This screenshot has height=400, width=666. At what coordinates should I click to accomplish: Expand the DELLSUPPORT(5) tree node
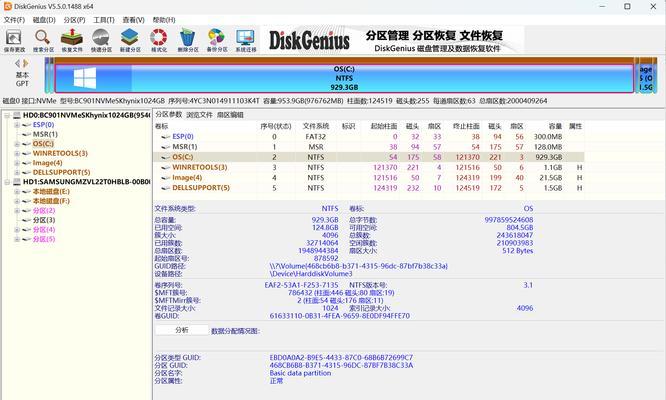coord(17,172)
